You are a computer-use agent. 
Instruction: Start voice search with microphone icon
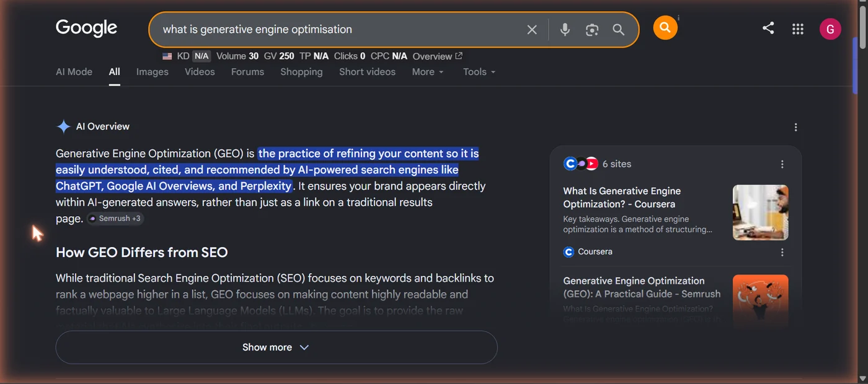coord(565,30)
